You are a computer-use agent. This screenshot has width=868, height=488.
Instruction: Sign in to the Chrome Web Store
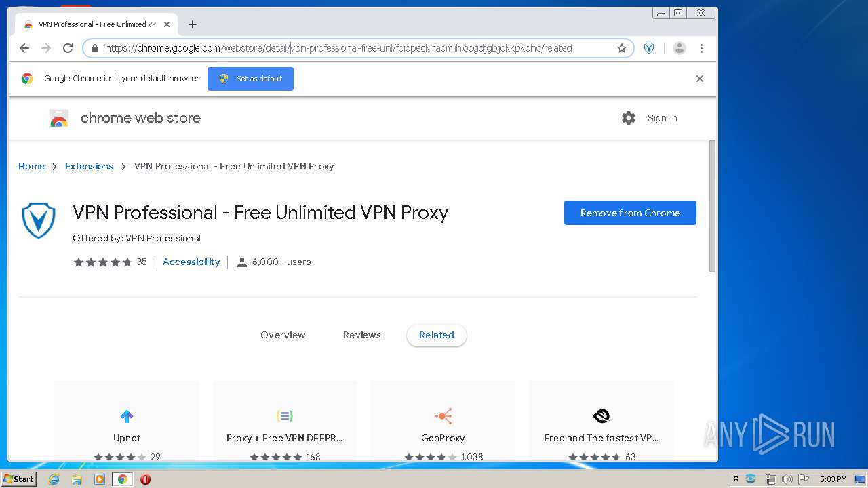(662, 118)
